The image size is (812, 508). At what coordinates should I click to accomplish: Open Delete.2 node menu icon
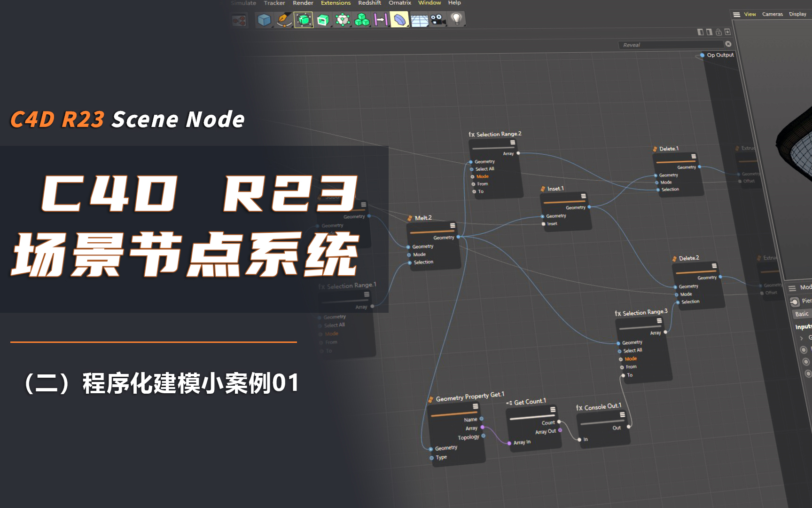point(714,266)
